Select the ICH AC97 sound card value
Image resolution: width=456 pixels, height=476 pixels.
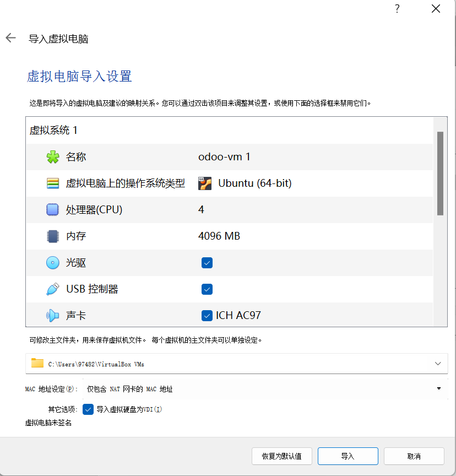pos(238,316)
